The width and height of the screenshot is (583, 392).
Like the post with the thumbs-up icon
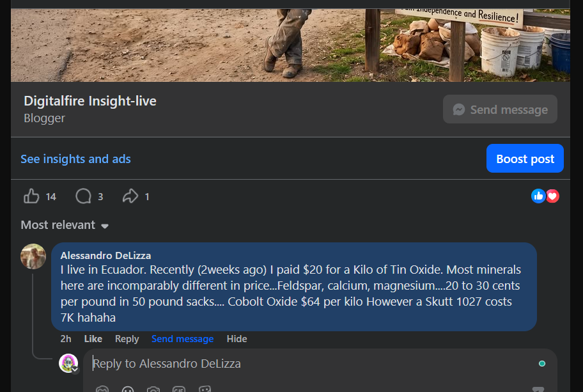coord(31,196)
